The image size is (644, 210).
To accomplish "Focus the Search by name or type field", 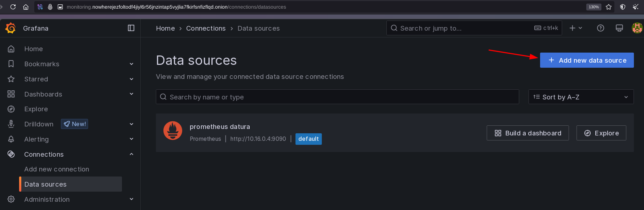I will click(337, 97).
